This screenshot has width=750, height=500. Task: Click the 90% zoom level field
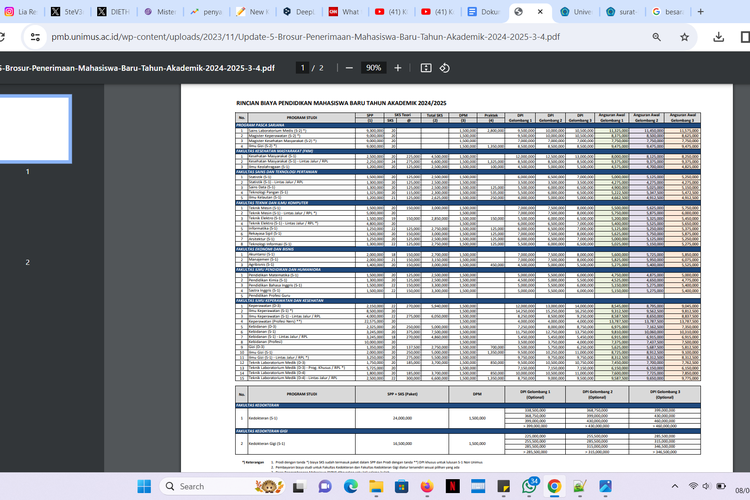click(x=373, y=68)
